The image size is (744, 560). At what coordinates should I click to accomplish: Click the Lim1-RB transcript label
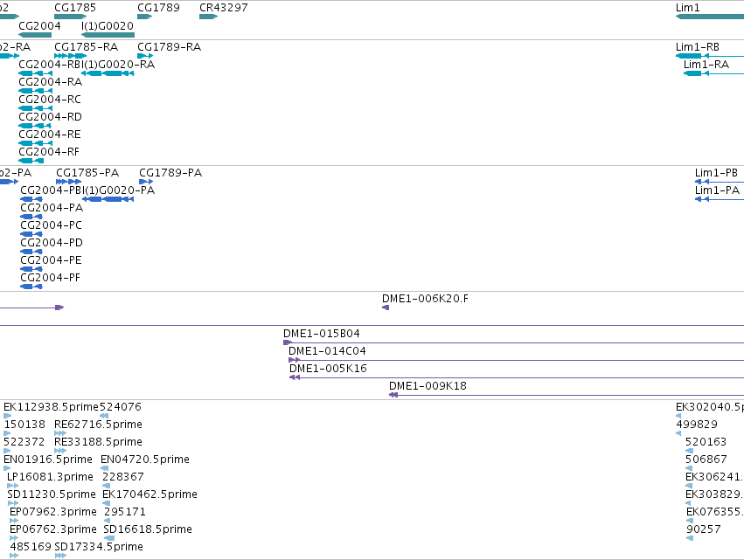[x=698, y=47]
